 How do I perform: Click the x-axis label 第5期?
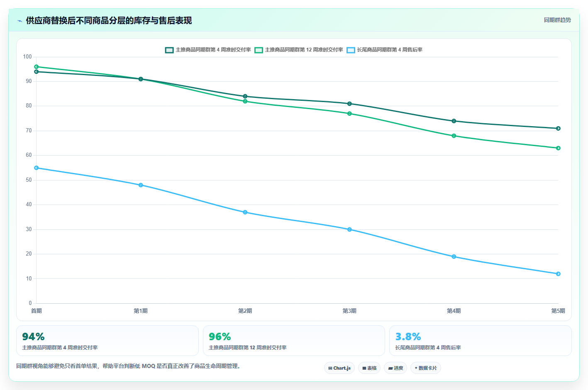click(558, 311)
